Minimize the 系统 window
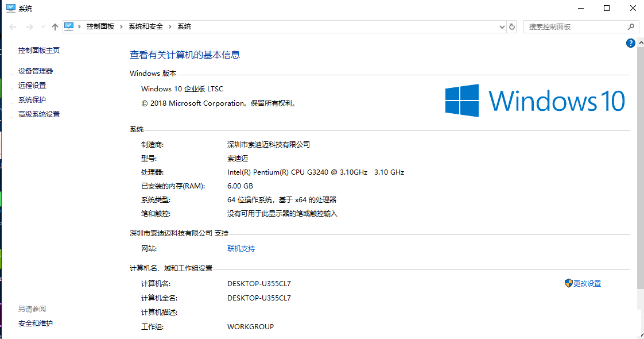Screen dimensions: 644x339 coord(581,8)
